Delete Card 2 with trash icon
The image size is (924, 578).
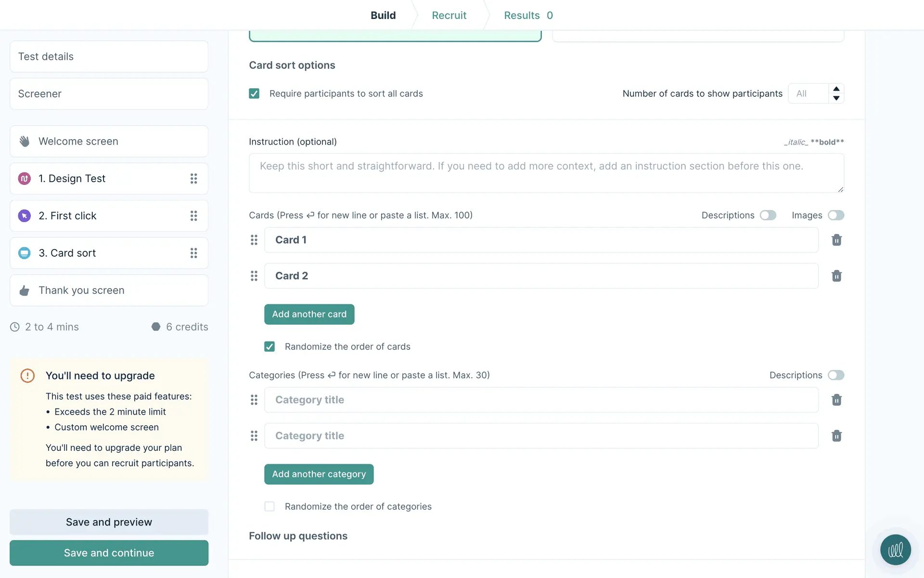tap(836, 276)
